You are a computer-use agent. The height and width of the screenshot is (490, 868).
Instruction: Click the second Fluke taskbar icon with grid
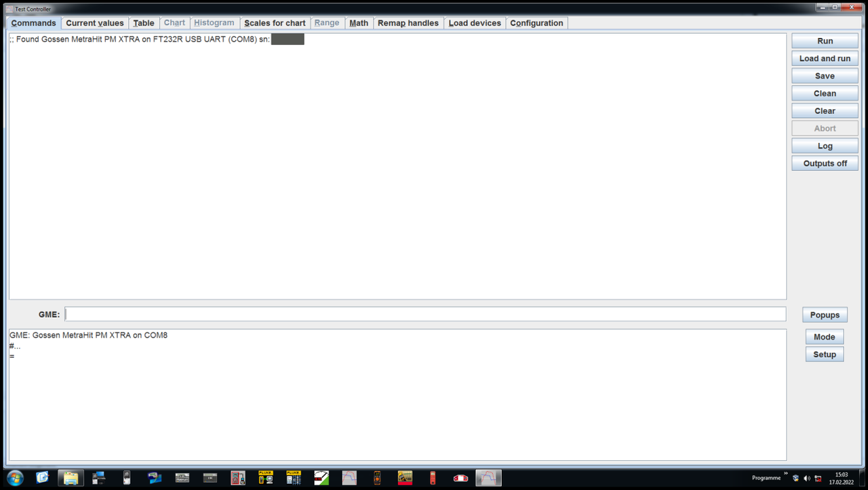[294, 478]
